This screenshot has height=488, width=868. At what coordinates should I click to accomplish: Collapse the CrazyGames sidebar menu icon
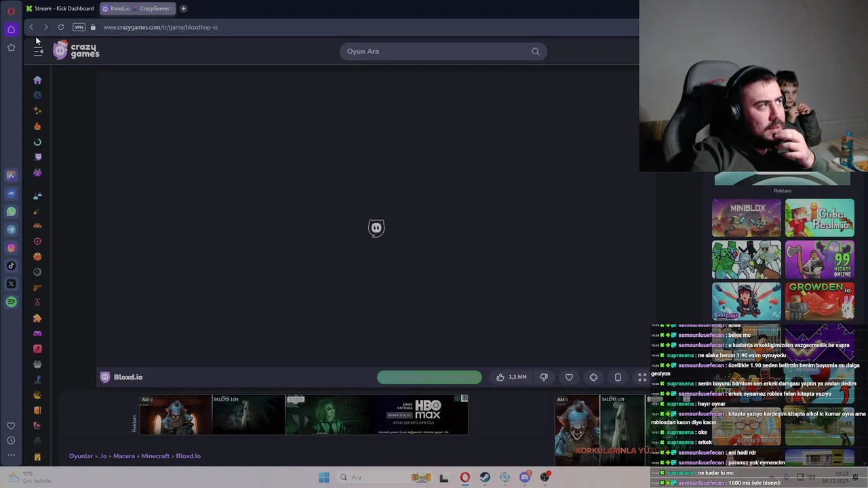(38, 52)
